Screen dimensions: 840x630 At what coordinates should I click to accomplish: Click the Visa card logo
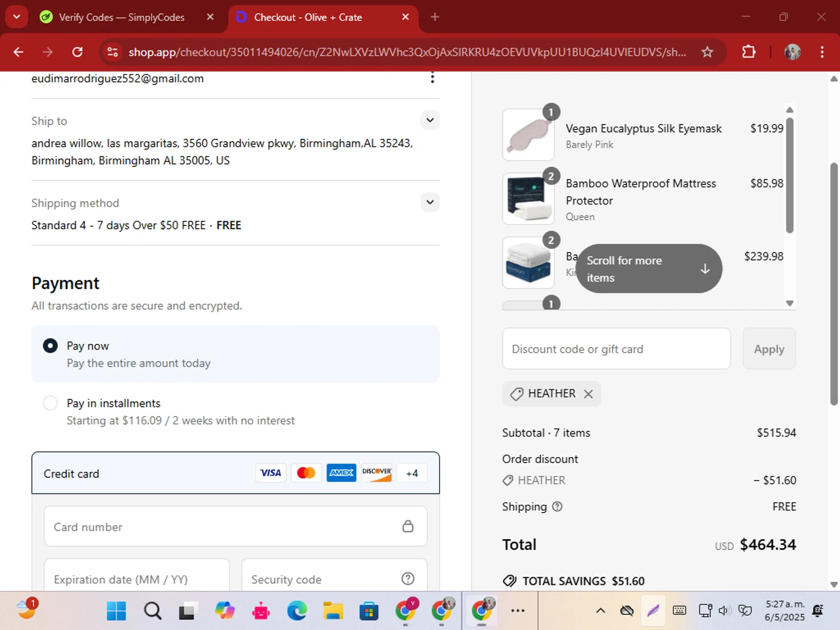(x=270, y=473)
